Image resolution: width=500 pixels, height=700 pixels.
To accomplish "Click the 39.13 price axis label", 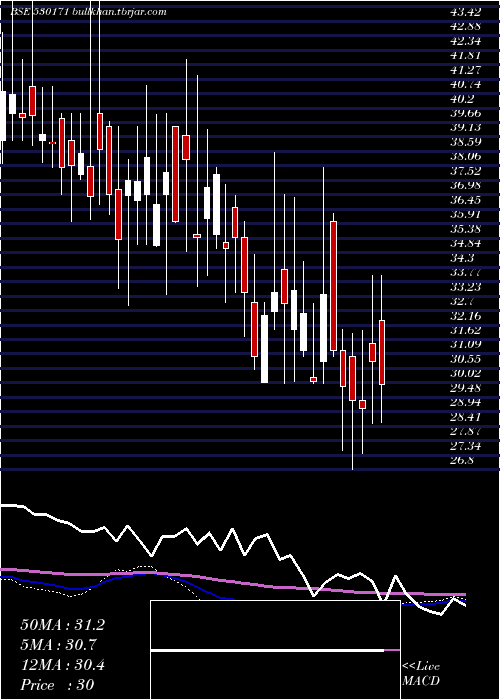I will 466,128.
